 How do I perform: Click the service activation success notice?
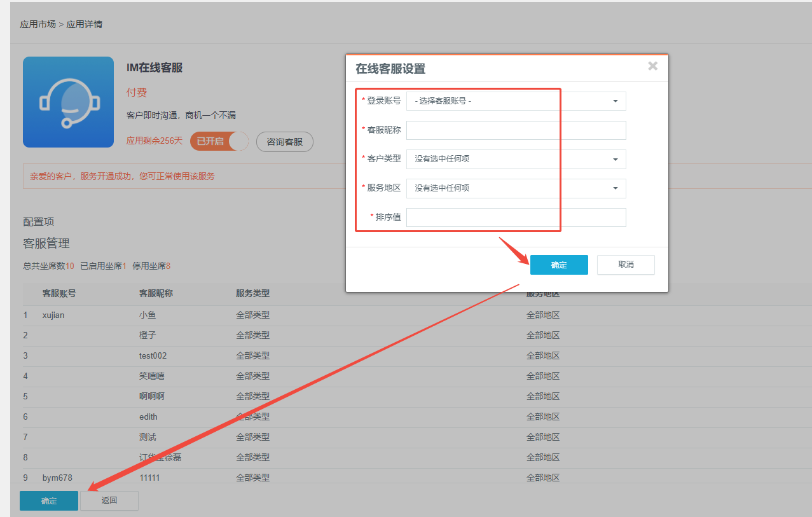click(x=123, y=176)
